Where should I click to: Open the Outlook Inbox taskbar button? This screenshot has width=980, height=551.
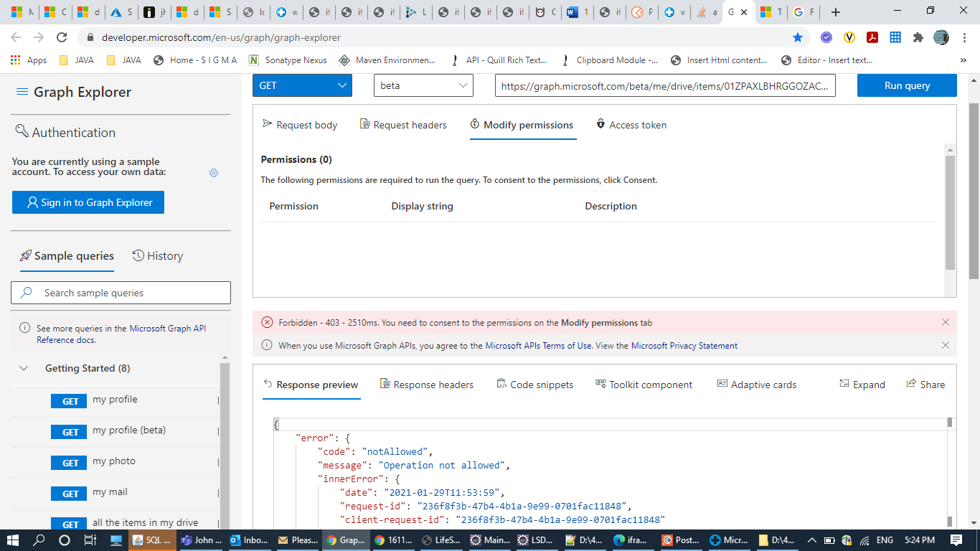pyautogui.click(x=248, y=540)
